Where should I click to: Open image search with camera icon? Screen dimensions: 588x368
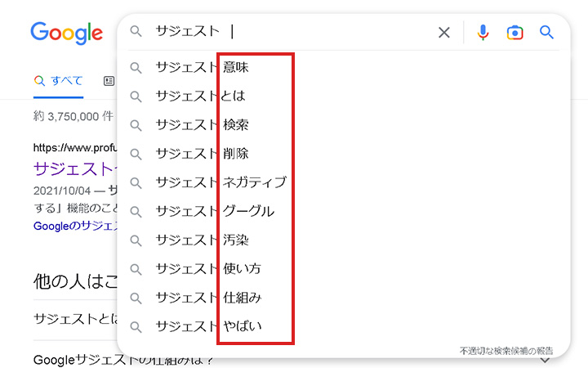pos(514,33)
